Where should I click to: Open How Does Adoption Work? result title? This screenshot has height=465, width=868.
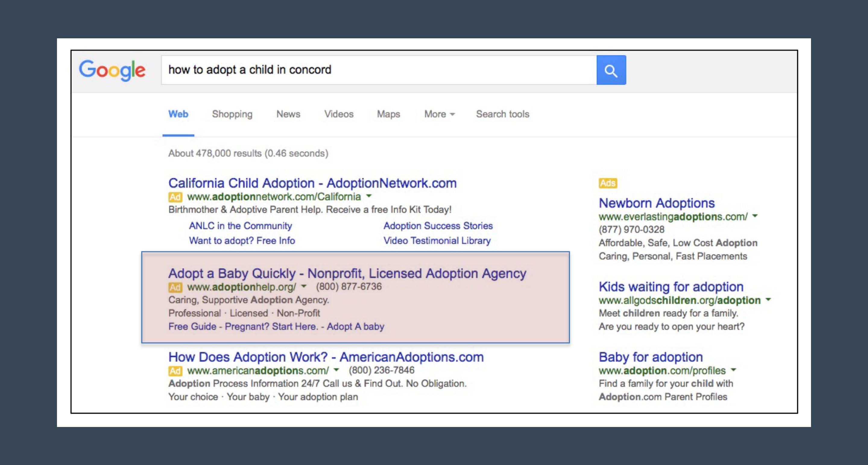[326, 357]
